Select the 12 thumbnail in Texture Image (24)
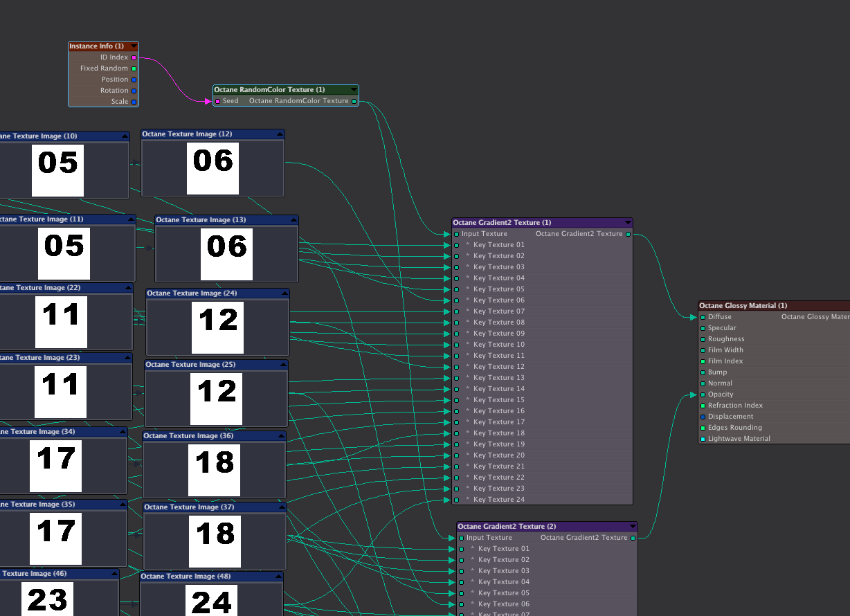This screenshot has width=850, height=616. (x=217, y=327)
